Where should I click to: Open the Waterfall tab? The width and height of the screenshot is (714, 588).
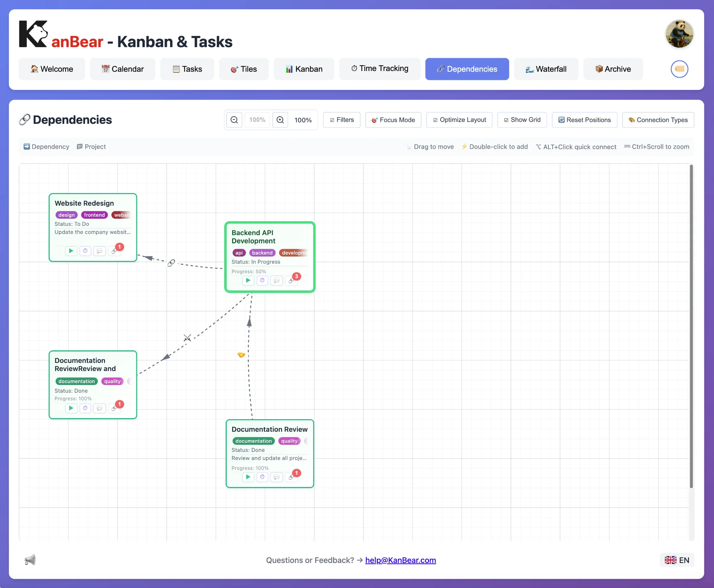[546, 69]
